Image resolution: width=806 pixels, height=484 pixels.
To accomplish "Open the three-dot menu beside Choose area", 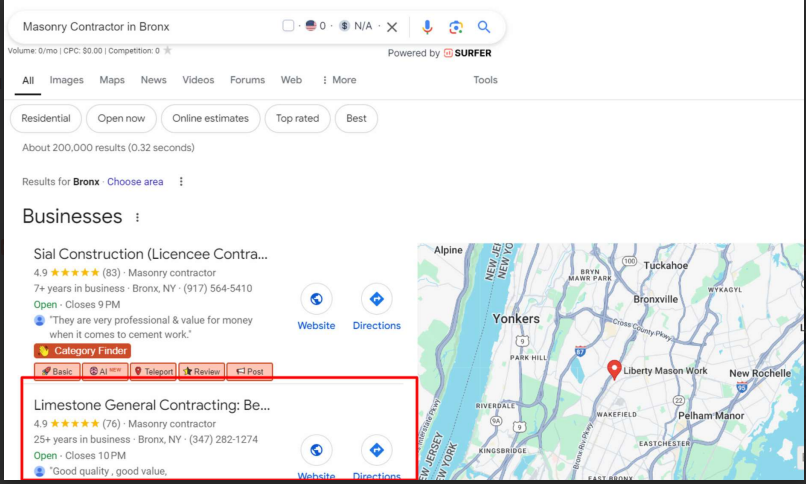I will coord(181,182).
